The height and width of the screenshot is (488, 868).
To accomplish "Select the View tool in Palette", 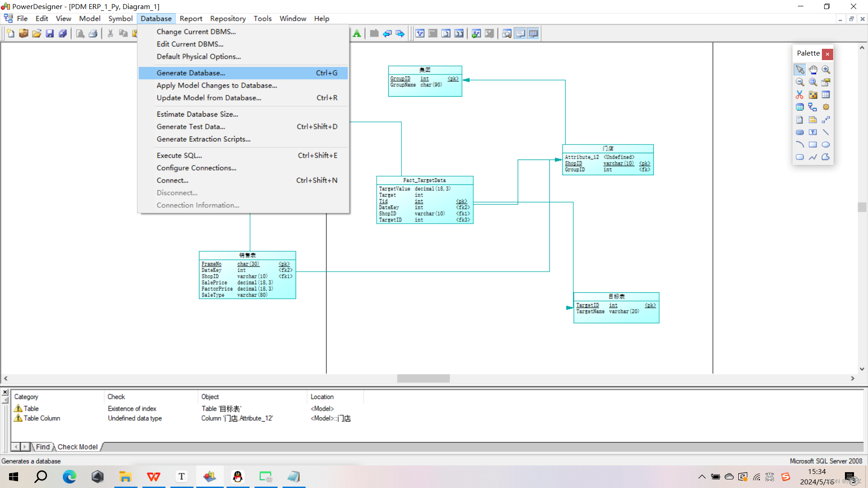I will click(x=800, y=107).
